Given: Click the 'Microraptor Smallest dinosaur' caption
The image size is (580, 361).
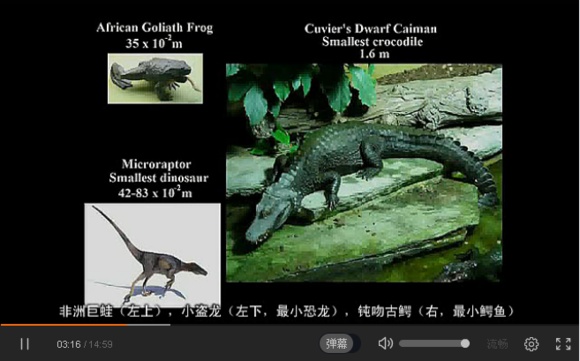Looking at the screenshot, I should (x=158, y=171).
